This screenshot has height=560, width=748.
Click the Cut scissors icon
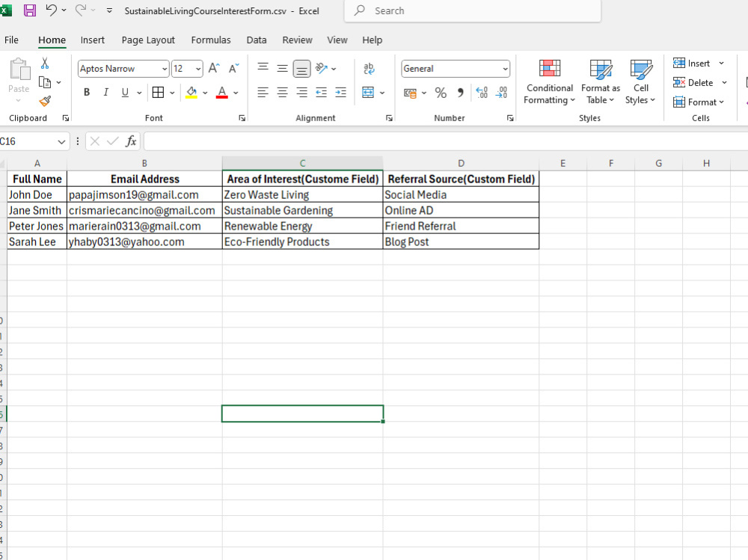(45, 63)
